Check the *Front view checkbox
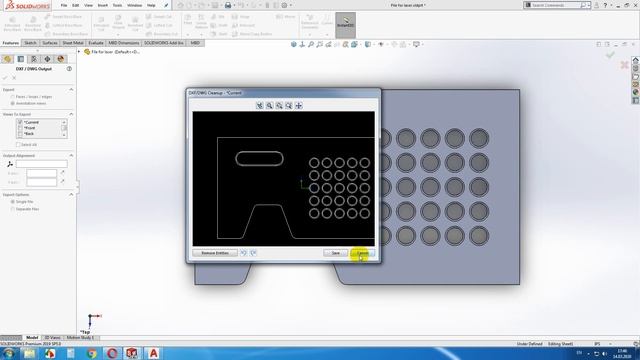This screenshot has height=360, width=640. point(20,128)
